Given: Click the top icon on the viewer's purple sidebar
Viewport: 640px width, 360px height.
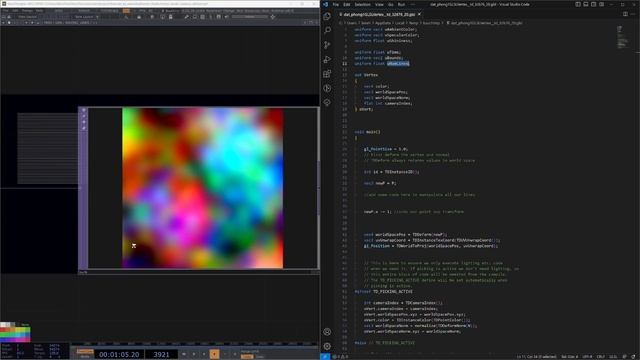Looking at the screenshot, I should coord(84,110).
